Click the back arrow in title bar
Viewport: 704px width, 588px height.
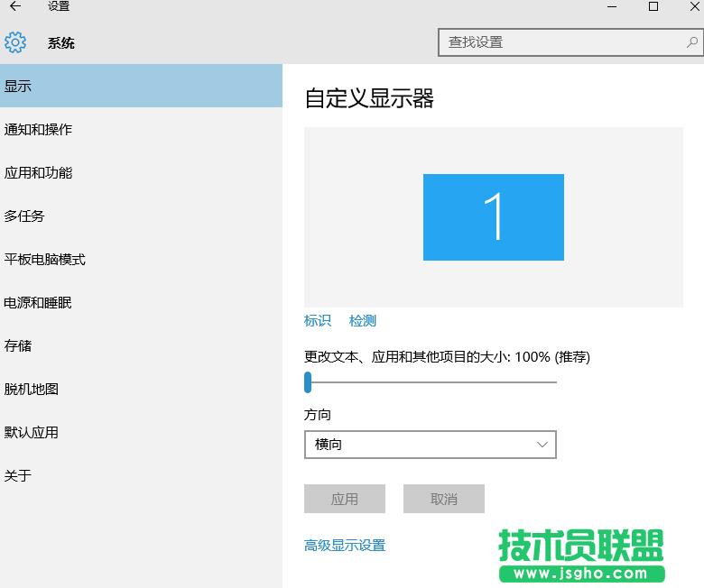[x=15, y=7]
